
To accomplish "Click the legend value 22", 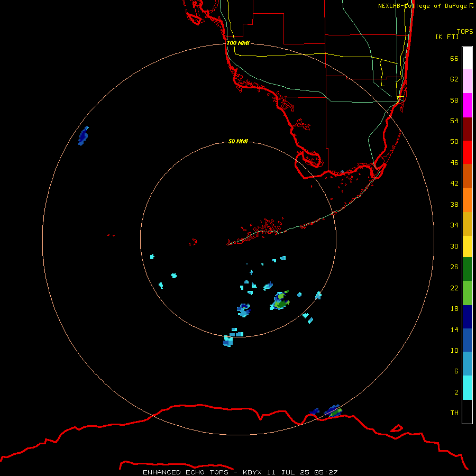I will pyautogui.click(x=454, y=288).
